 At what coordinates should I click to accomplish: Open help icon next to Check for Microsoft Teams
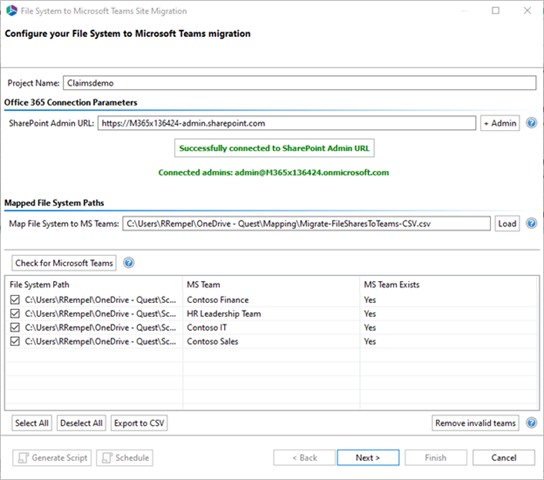tap(129, 263)
